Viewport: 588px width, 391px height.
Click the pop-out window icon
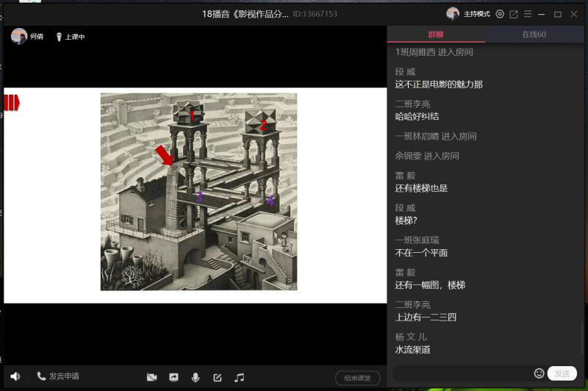(514, 14)
